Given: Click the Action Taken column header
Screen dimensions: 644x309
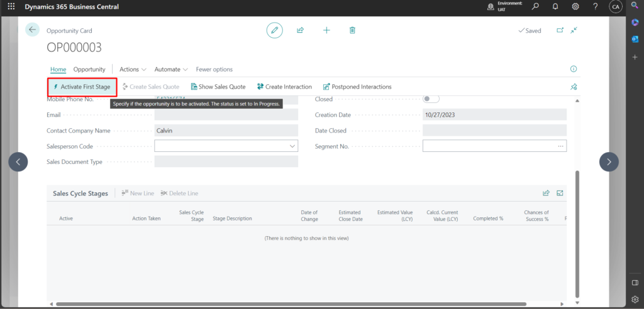Looking at the screenshot, I should tap(146, 219).
